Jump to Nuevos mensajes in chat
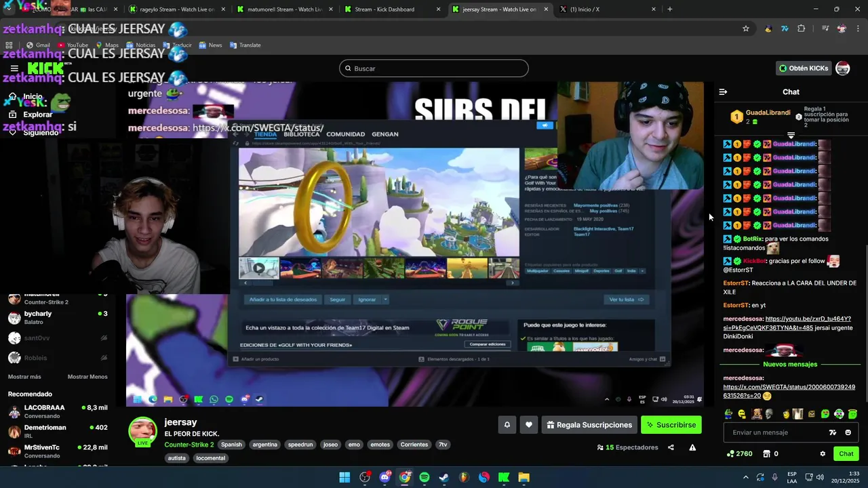The image size is (868, 488). click(791, 365)
